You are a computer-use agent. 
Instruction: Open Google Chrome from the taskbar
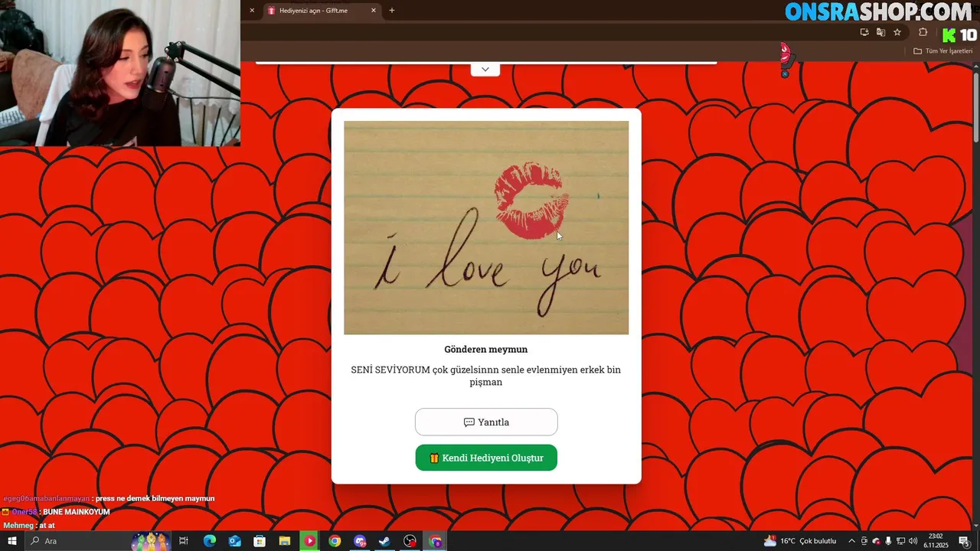335,541
